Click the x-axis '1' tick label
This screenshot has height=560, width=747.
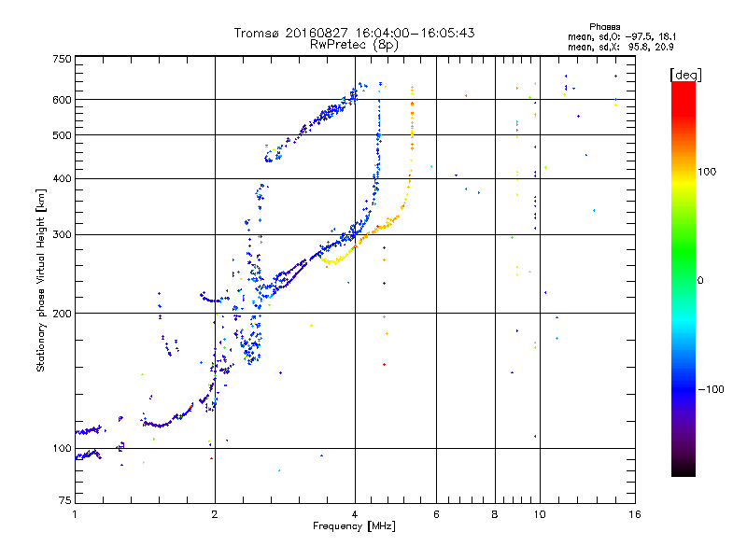point(75,514)
